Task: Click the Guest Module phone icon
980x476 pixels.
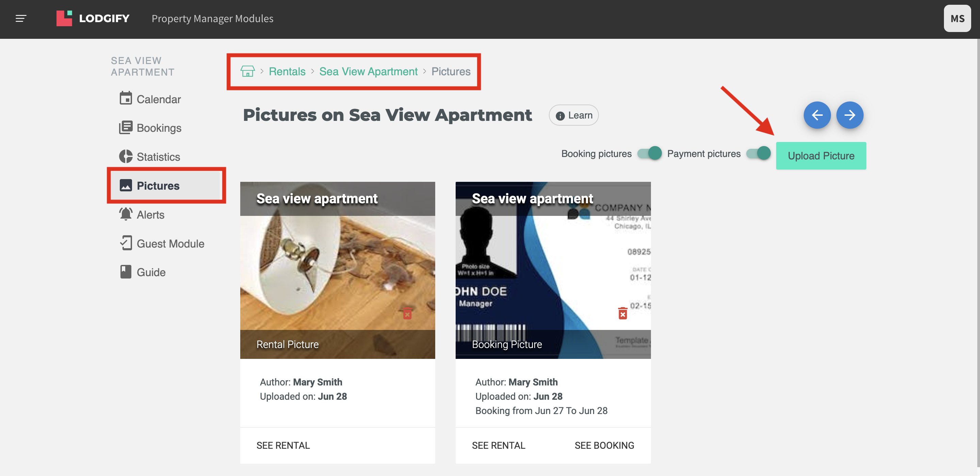Action: 126,243
